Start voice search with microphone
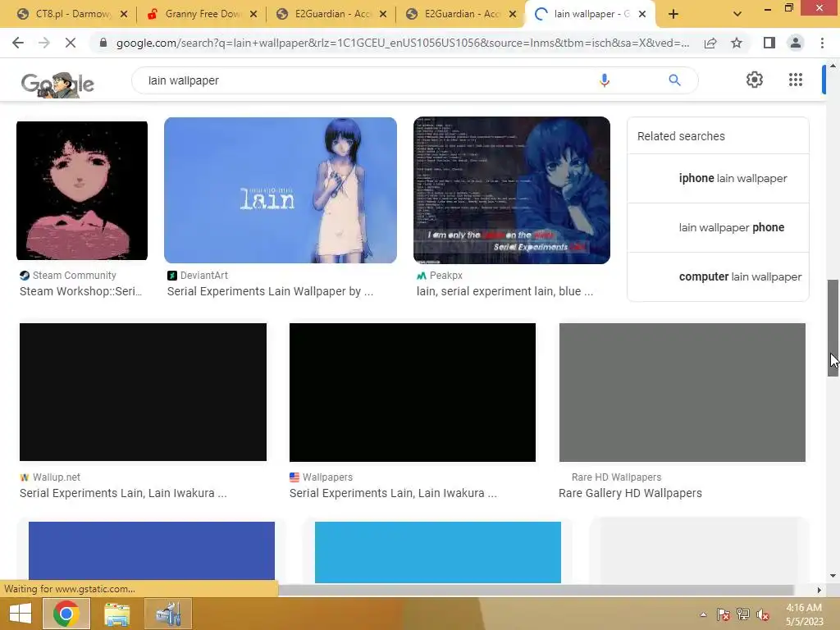This screenshot has height=630, width=840. pos(605,80)
